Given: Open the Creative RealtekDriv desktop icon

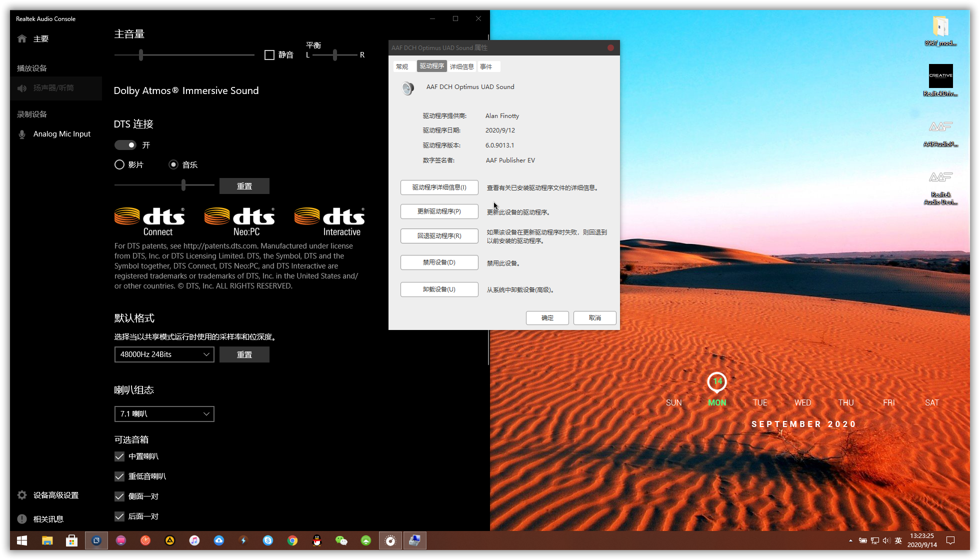Looking at the screenshot, I should [940, 80].
